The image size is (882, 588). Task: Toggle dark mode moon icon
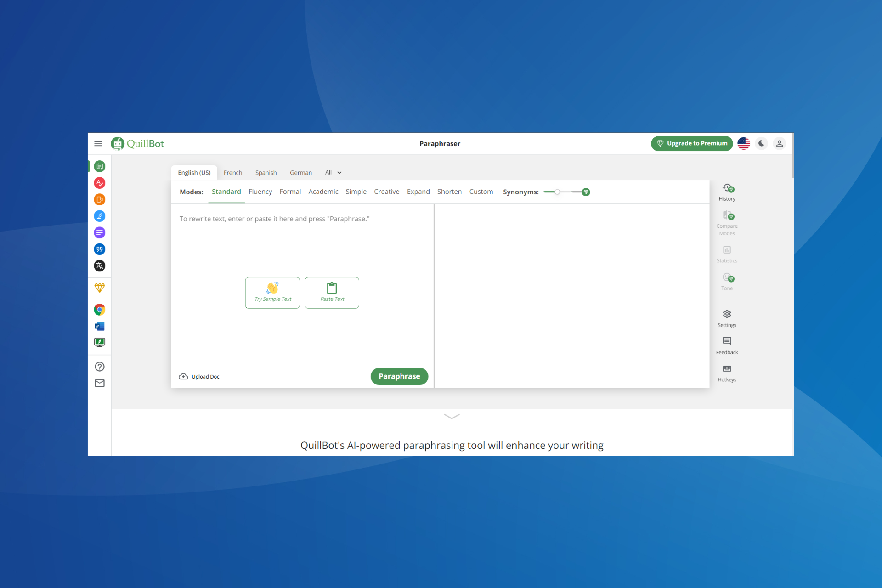[x=762, y=143]
